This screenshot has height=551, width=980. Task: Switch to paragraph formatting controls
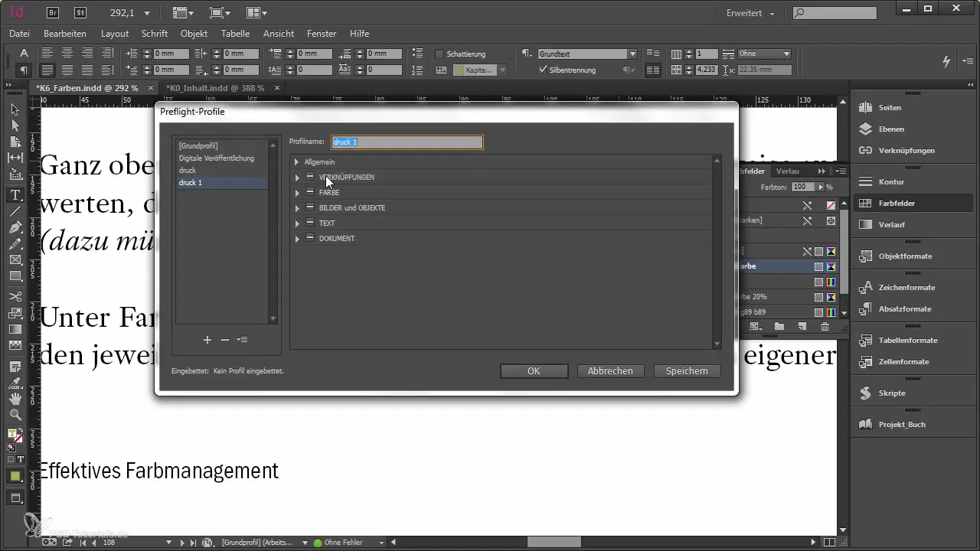[24, 70]
